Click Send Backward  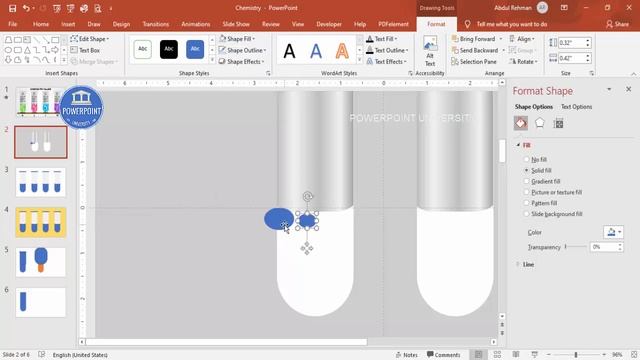pos(475,50)
